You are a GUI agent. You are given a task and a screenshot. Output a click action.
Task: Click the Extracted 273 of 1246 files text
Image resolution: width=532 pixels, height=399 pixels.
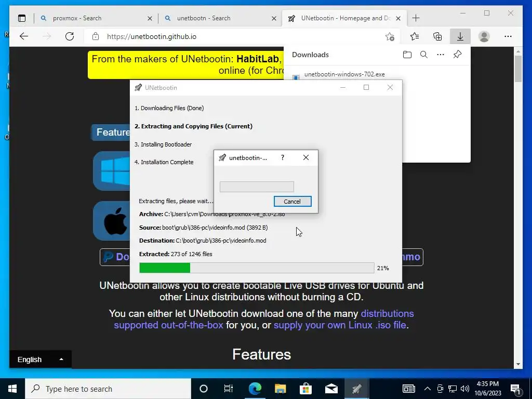[176, 254]
